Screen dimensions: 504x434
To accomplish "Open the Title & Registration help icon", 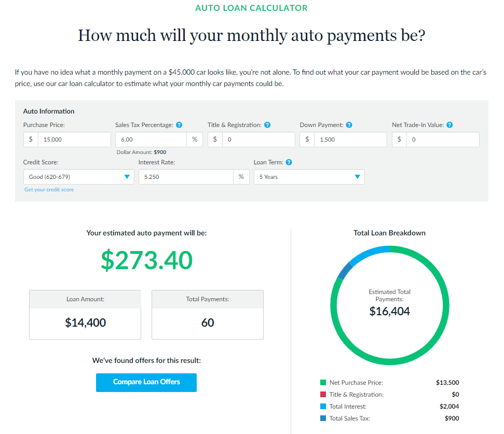I will pos(267,125).
